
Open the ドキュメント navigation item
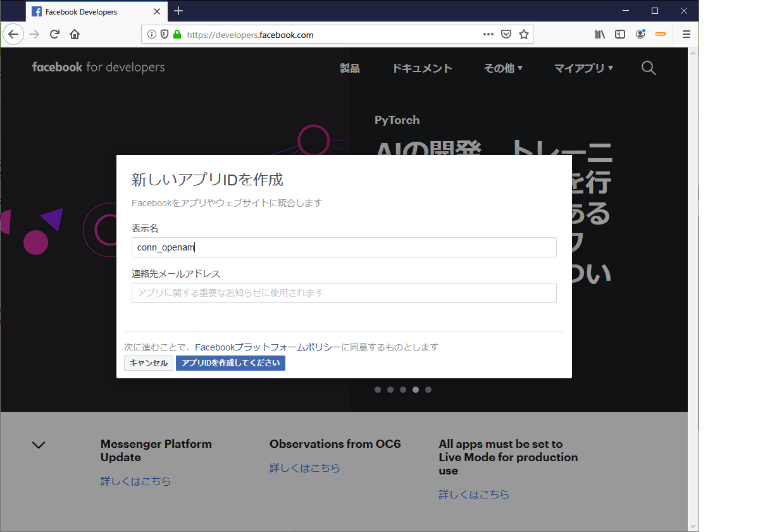pyautogui.click(x=421, y=68)
